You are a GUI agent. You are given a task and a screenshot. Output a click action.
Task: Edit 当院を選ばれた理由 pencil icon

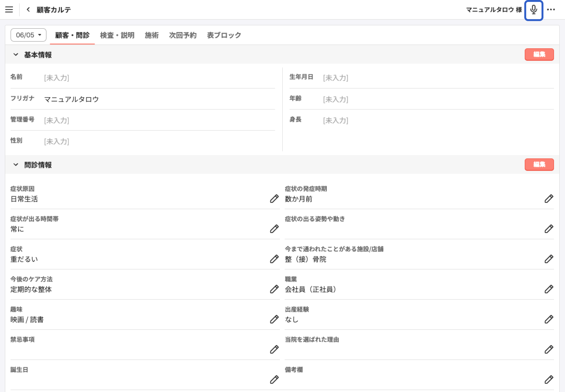(x=549, y=349)
